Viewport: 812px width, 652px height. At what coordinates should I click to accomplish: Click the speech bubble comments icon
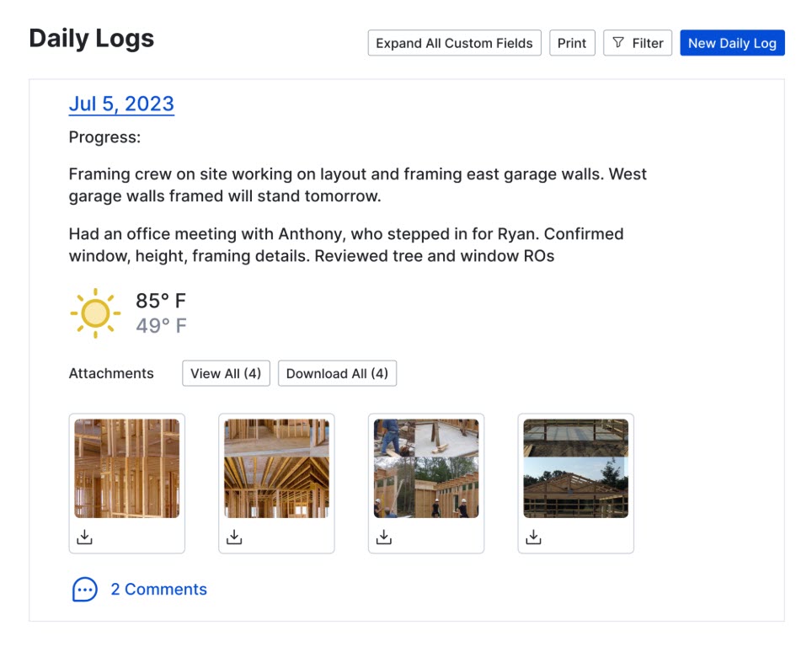85,590
